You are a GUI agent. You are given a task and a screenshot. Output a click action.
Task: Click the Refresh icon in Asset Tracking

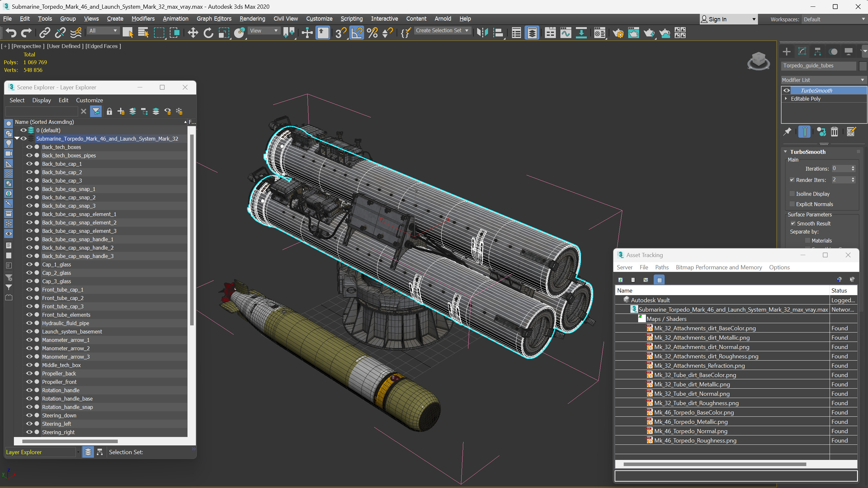(620, 280)
